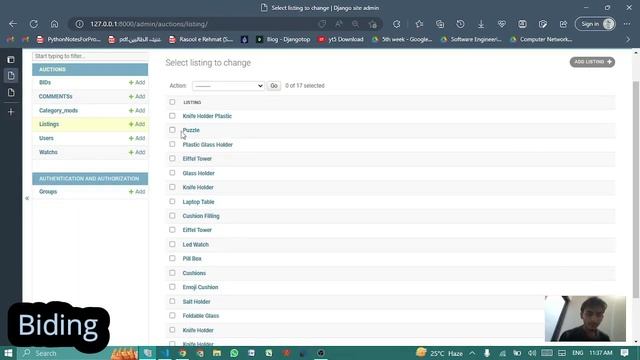Open the COMMENTSs model in sidebar

(x=56, y=96)
